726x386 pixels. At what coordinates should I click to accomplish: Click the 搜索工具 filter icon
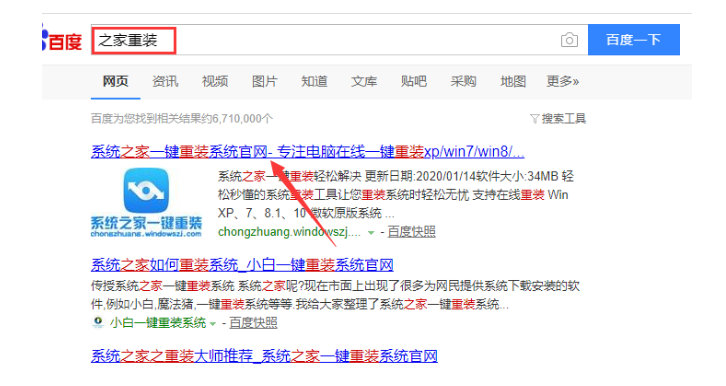tap(534, 119)
